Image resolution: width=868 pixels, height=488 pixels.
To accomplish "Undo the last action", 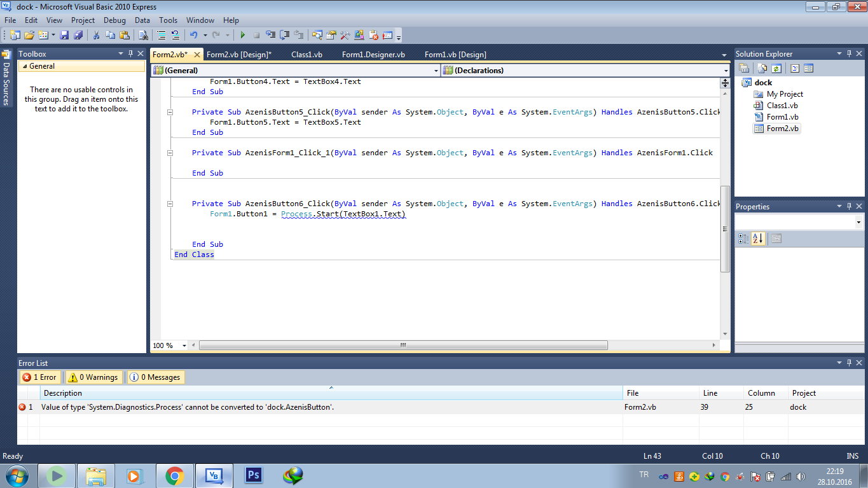I will (193, 35).
